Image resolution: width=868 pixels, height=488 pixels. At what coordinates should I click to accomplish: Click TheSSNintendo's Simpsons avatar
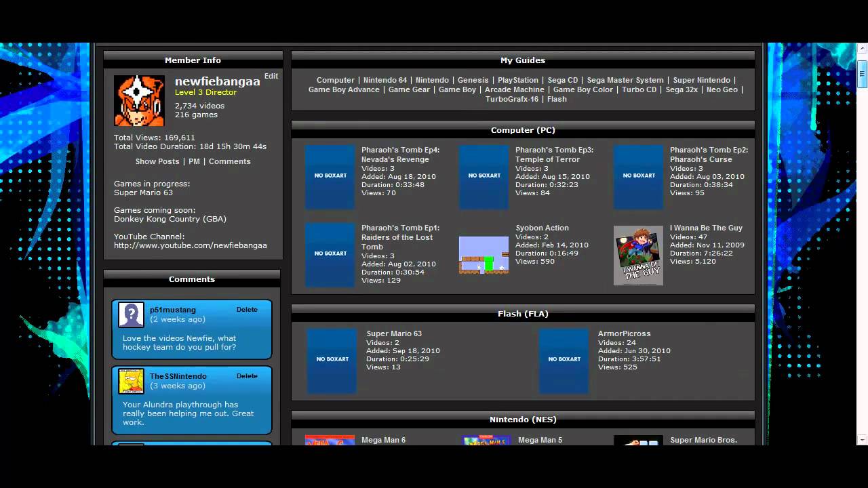coord(131,382)
